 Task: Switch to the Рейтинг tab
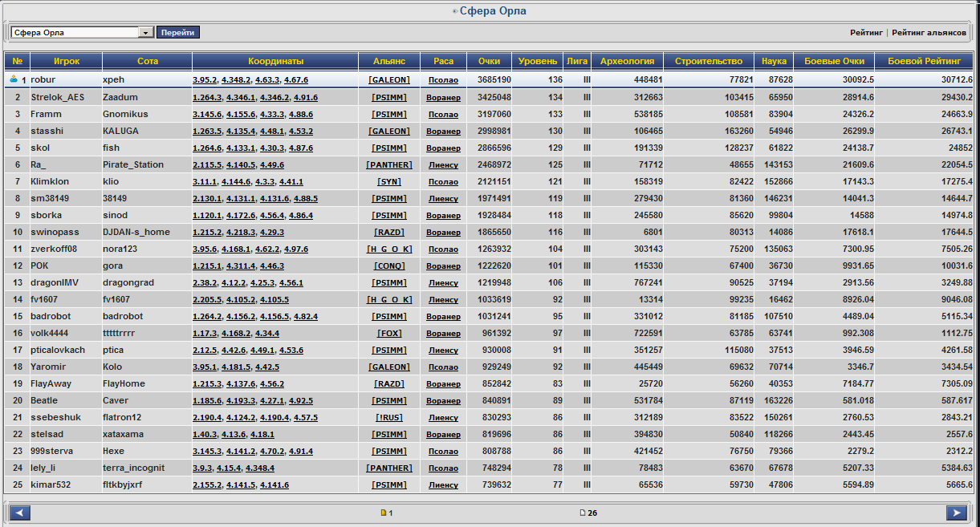(866, 33)
